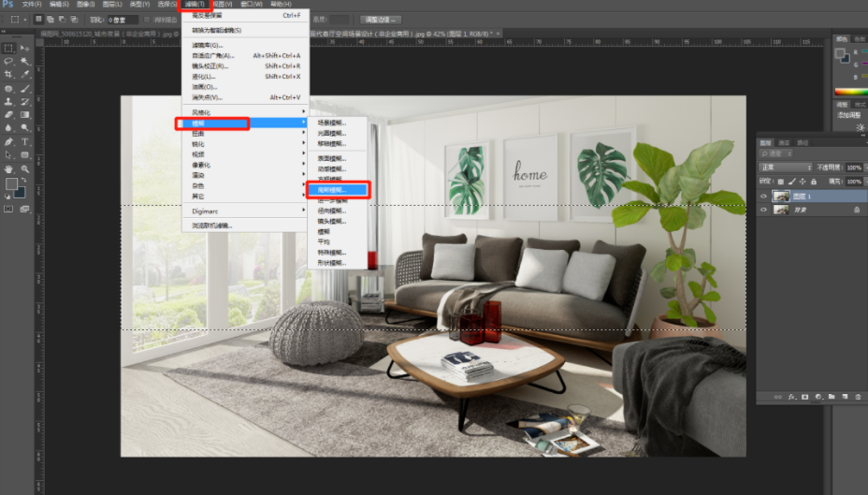This screenshot has width=868, height=495.
Task: Select the Move tool
Action: click(25, 49)
